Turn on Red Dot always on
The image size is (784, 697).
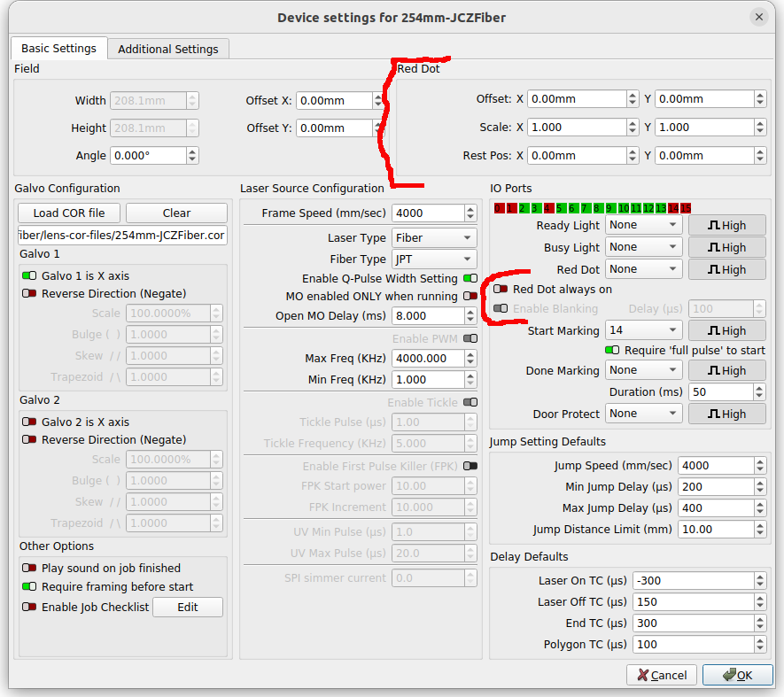click(x=501, y=289)
